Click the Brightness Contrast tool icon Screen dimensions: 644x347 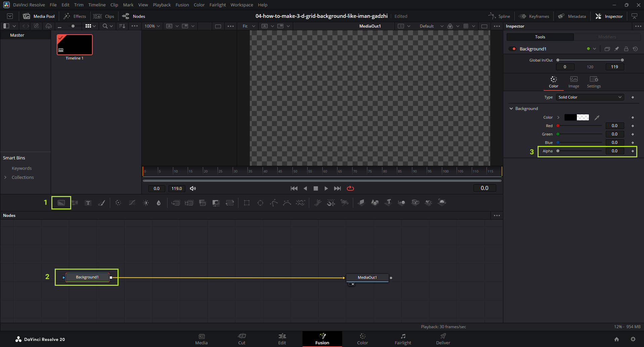point(146,203)
